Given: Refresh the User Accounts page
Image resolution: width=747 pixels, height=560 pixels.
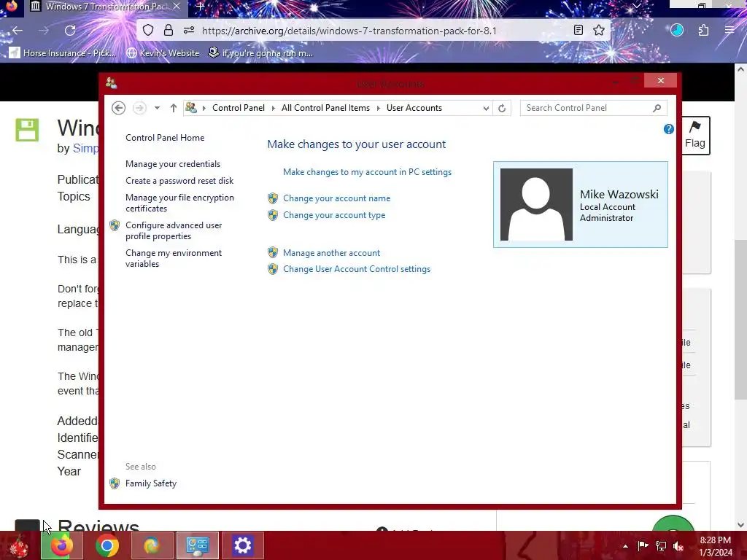Looking at the screenshot, I should 502,108.
